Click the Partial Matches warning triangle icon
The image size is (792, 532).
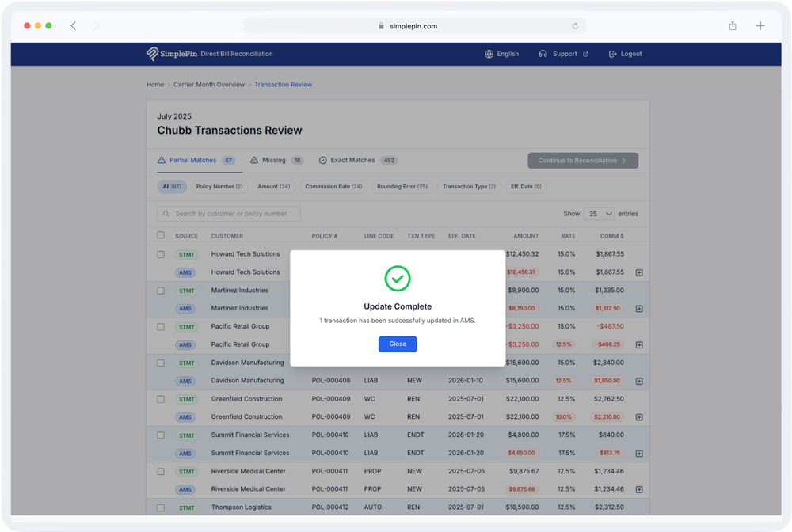162,160
